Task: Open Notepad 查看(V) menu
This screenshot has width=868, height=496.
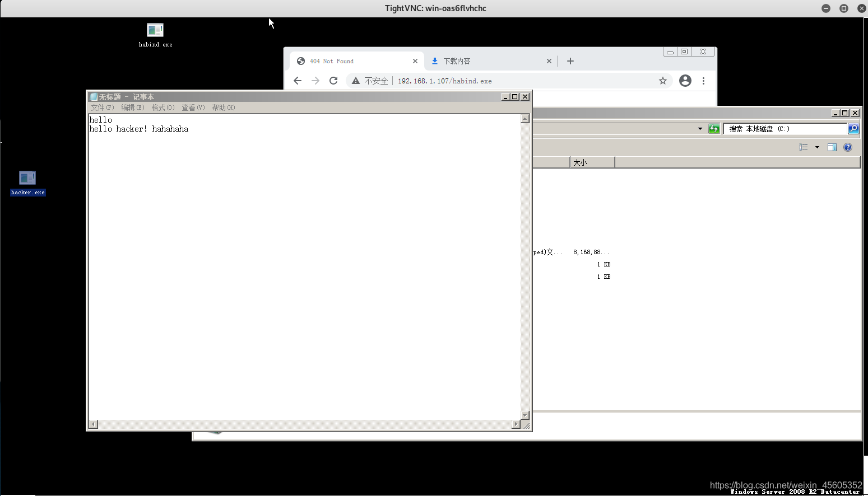Action: [x=193, y=107]
